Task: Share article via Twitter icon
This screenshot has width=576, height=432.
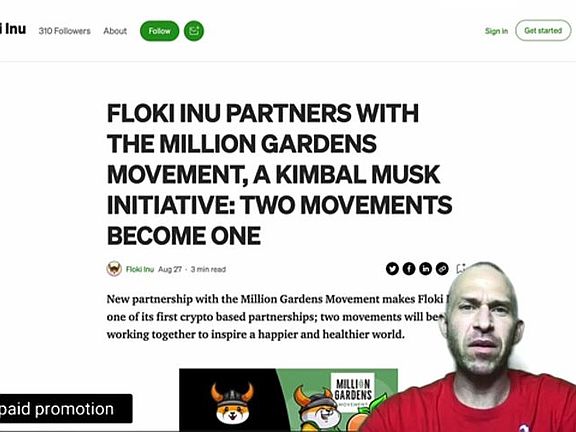Action: point(392,269)
